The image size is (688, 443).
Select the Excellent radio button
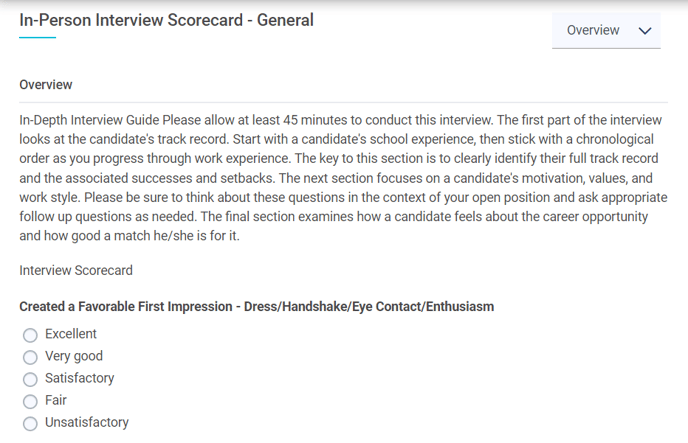point(30,335)
